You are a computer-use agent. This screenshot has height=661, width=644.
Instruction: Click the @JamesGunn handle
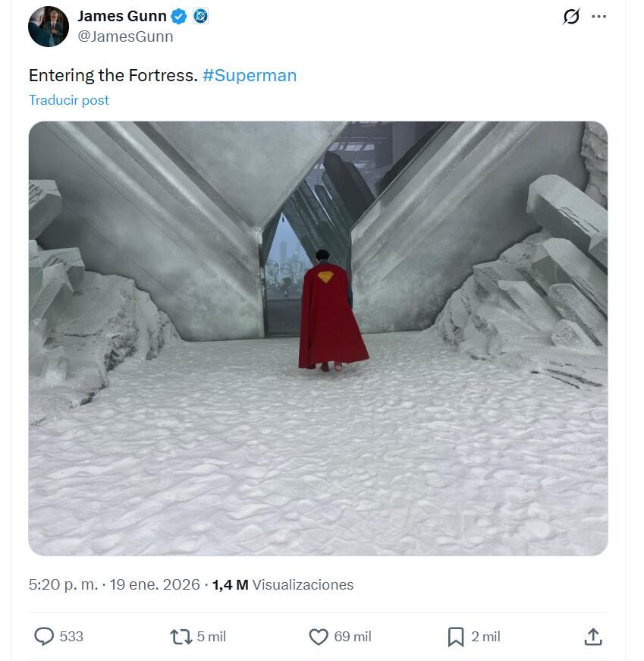[x=124, y=35]
